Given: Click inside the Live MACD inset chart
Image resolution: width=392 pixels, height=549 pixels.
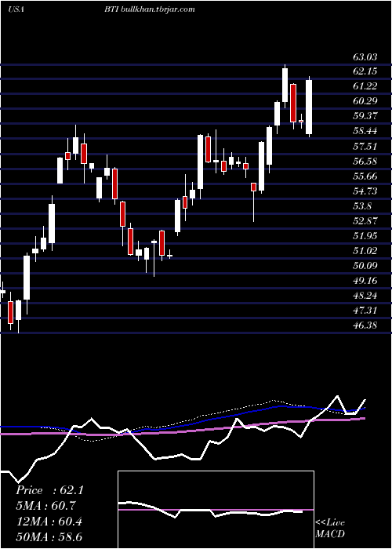Looking at the screenshot, I should tap(216, 510).
